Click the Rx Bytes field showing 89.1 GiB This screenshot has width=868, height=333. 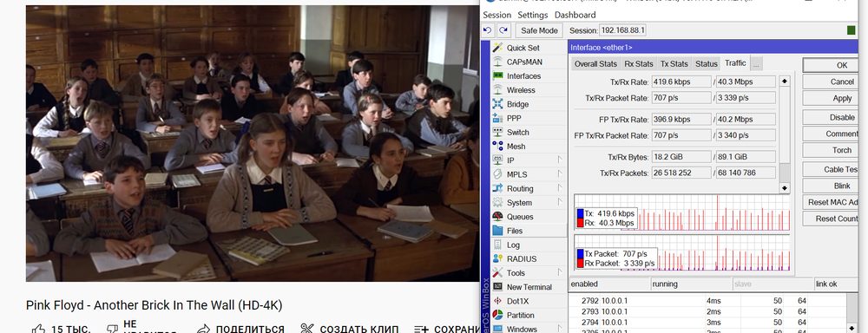point(746,157)
